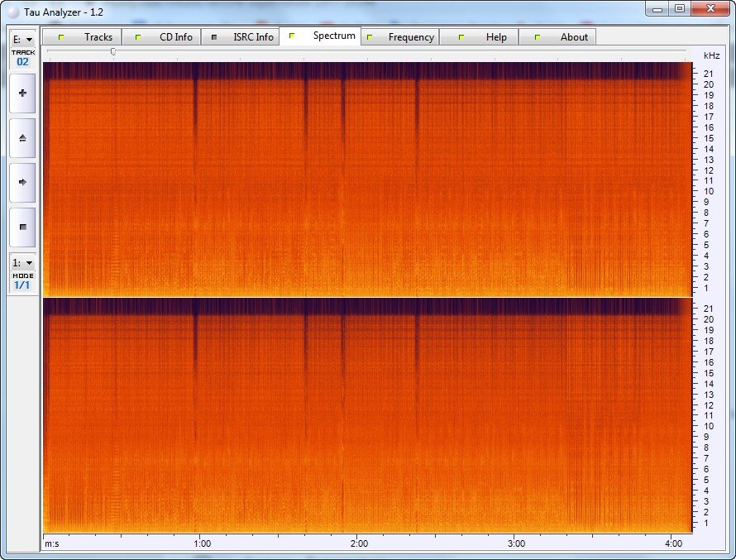Click the Tau Analyzer title bar icon
Viewport: 736px width, 560px height.
12,12
